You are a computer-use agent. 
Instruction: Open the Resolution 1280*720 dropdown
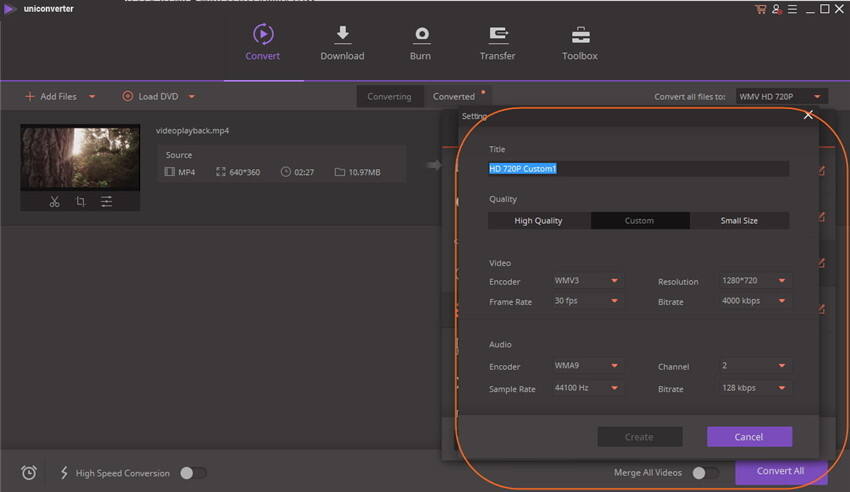coord(754,281)
